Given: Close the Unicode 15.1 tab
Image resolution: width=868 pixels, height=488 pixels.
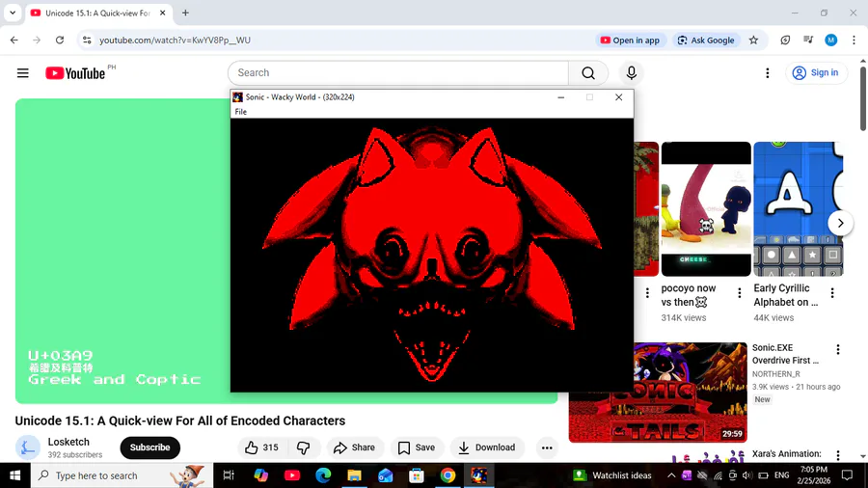Looking at the screenshot, I should pyautogui.click(x=162, y=13).
